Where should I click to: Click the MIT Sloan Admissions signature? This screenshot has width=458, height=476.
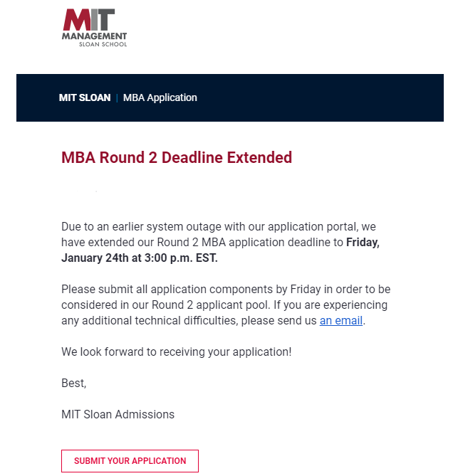pyautogui.click(x=118, y=414)
